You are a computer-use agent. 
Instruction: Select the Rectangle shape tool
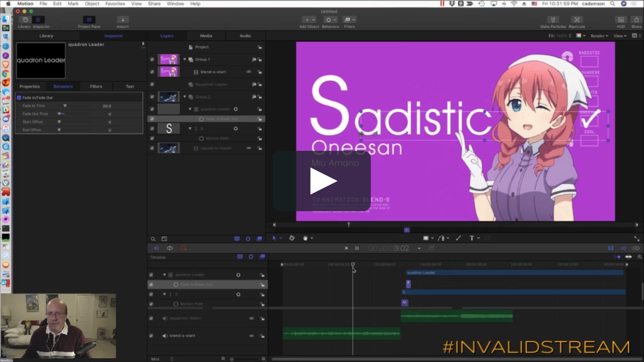426,238
